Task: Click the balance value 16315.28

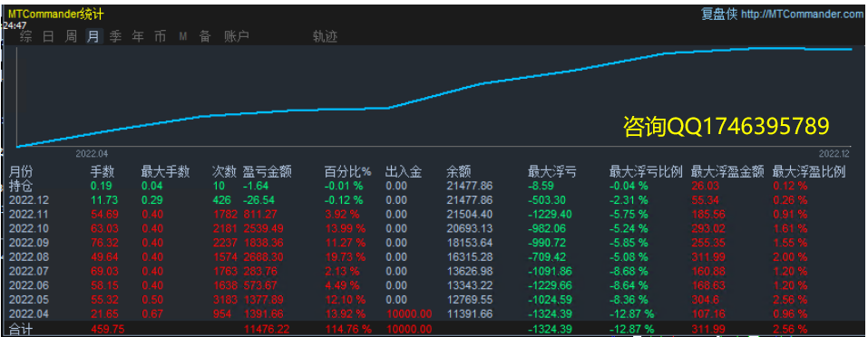Action: 470,257
